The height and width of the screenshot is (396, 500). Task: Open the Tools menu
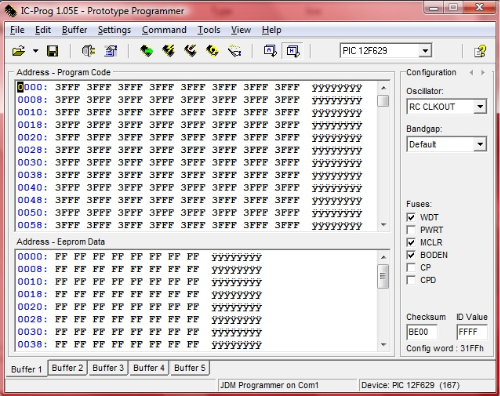[209, 30]
